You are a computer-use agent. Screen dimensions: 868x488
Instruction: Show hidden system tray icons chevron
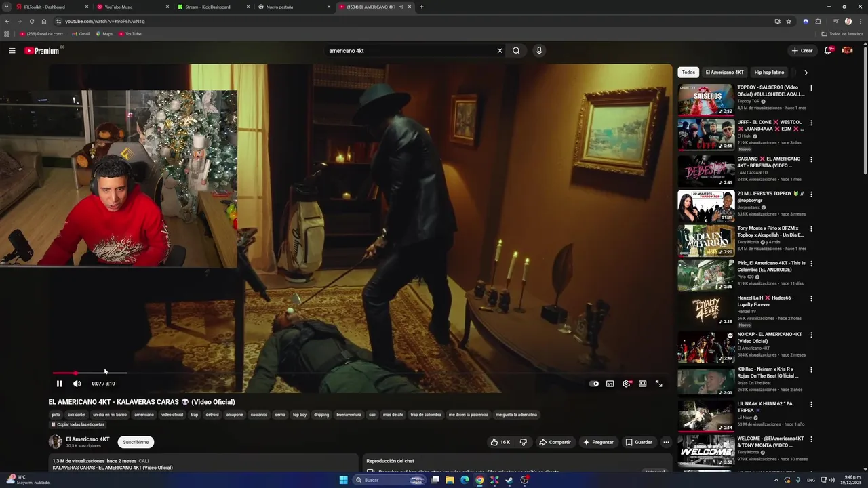tap(776, 480)
